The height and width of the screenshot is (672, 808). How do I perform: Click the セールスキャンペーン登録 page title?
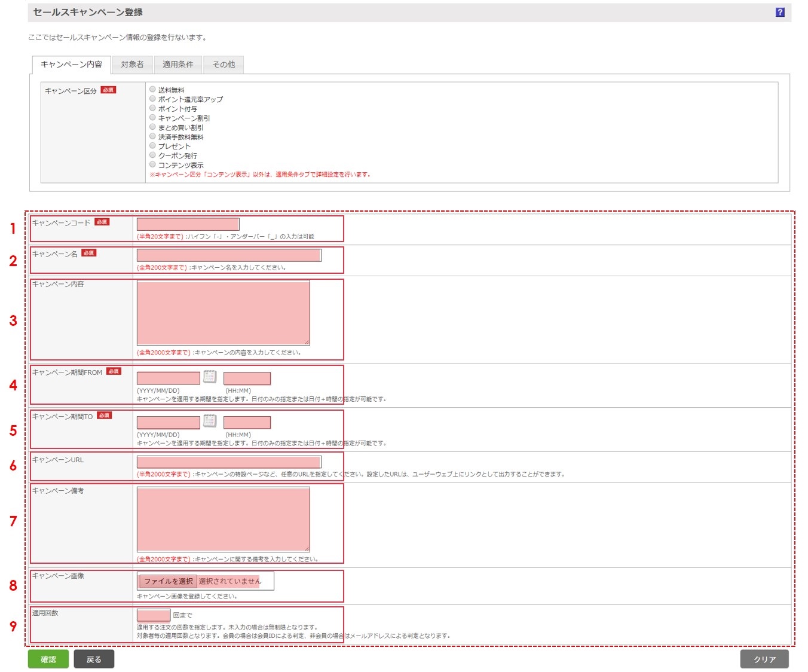point(88,13)
